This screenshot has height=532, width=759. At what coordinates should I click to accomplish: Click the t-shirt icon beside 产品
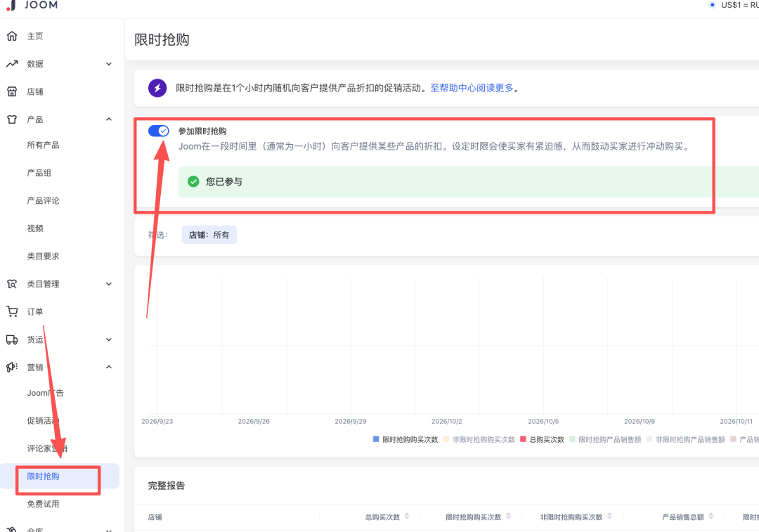point(12,119)
